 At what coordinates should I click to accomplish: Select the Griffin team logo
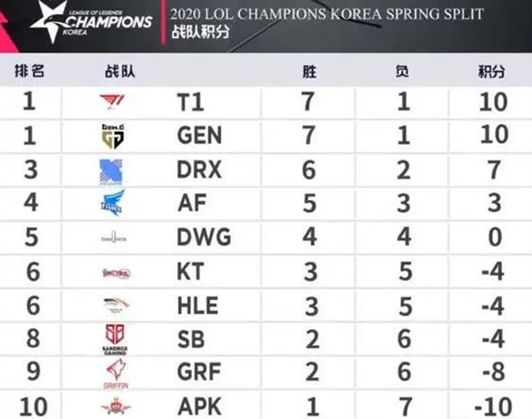tap(116, 373)
